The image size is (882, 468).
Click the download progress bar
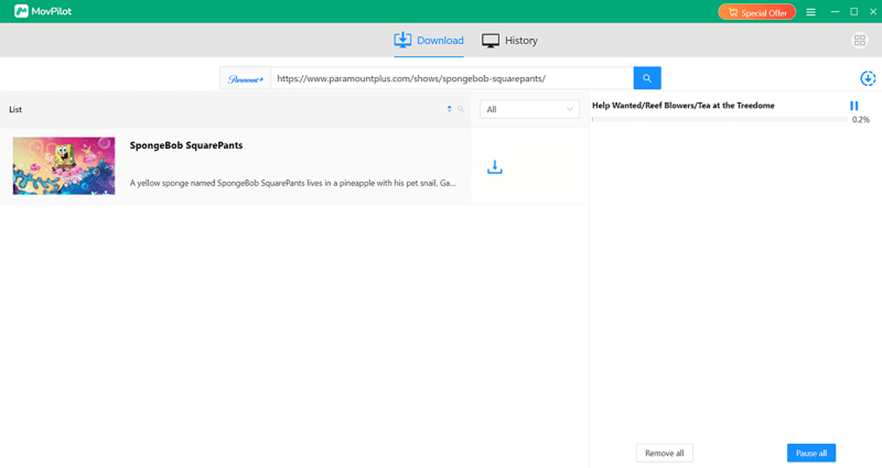[x=715, y=119]
